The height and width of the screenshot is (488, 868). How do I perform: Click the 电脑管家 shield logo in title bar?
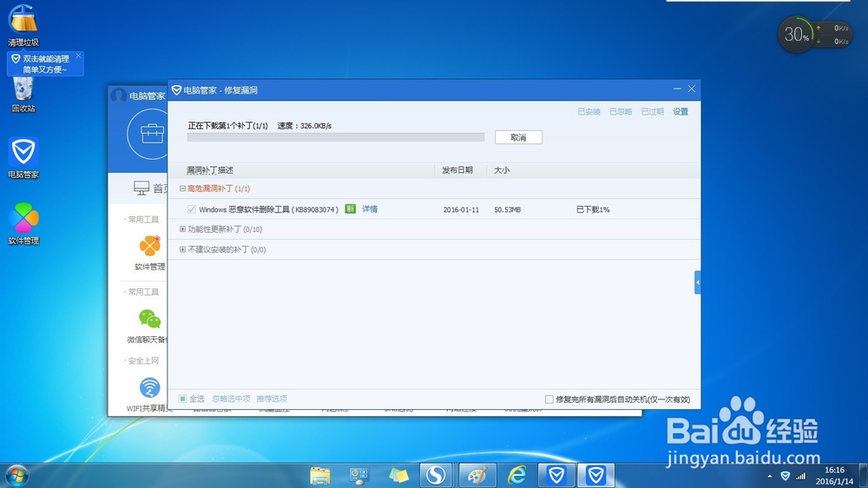[176, 89]
